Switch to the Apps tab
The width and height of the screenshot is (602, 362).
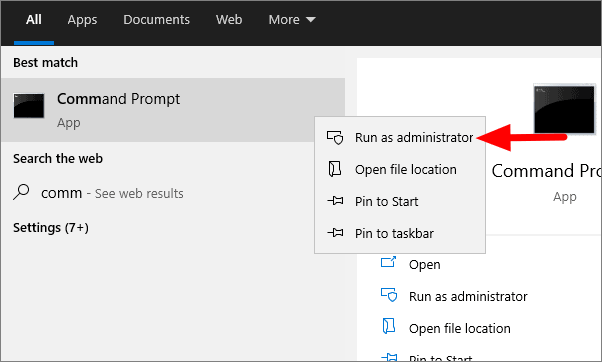(82, 20)
